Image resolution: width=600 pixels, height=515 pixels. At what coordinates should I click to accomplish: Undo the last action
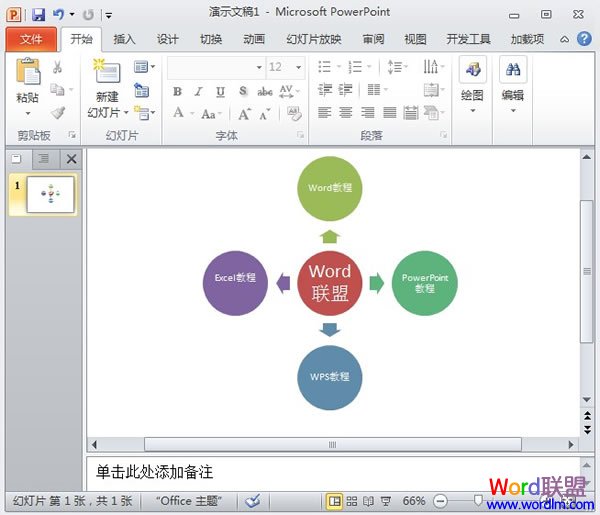click(59, 15)
